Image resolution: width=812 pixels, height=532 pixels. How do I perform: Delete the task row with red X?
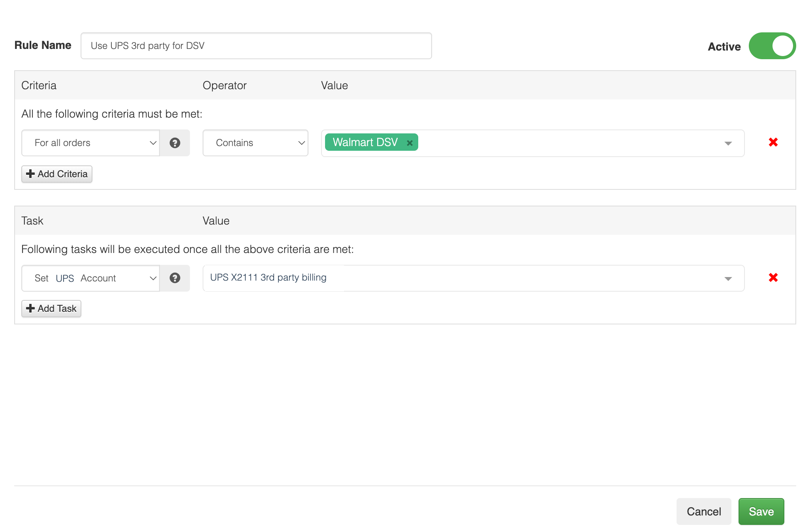(773, 278)
